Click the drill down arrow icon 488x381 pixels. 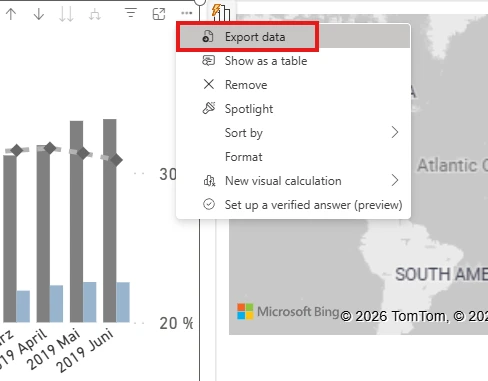coord(39,14)
